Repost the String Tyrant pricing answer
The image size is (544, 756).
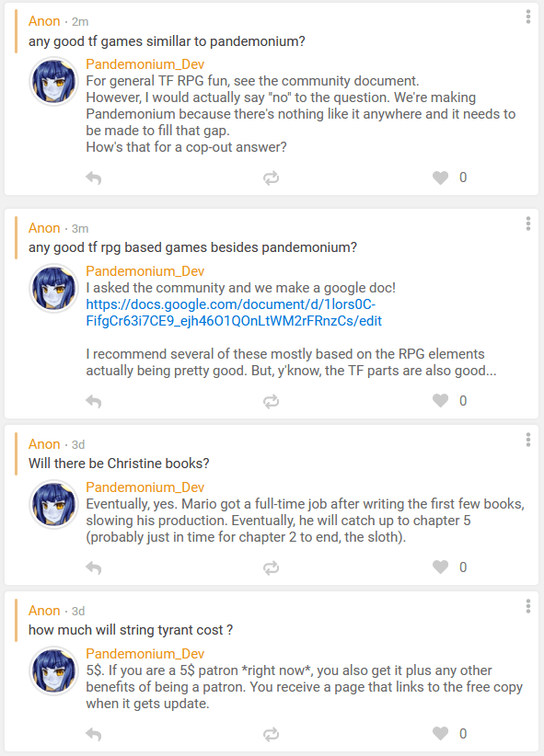(270, 733)
